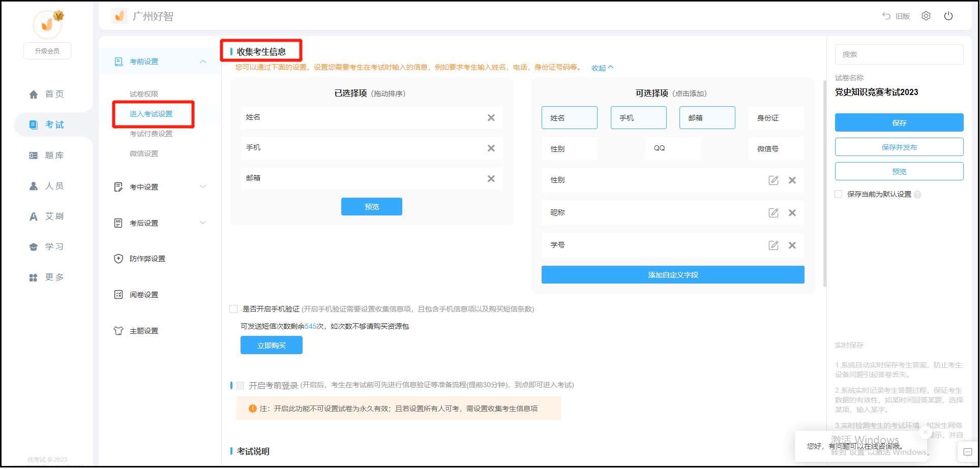Open the 首页 home icon in sidebar

coord(34,93)
